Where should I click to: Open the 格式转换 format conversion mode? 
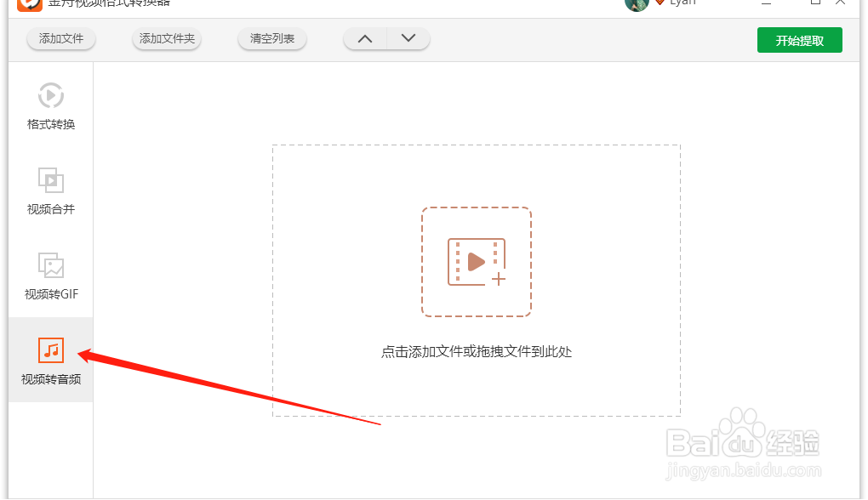(51, 106)
